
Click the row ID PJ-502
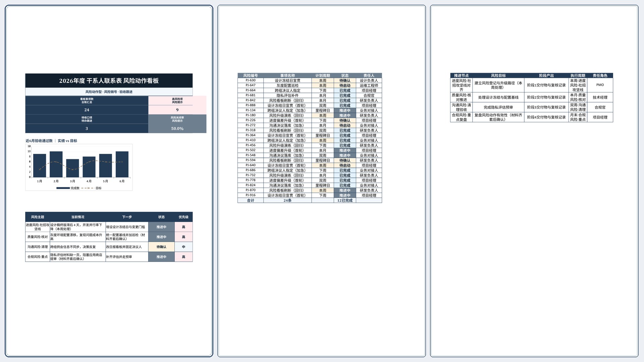[251, 150]
